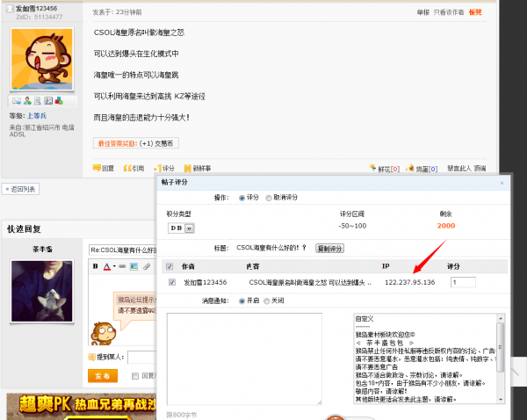The width and height of the screenshot is (527, 420).
Task: Turn off 消息通知 with 关闭
Action: tap(266, 301)
